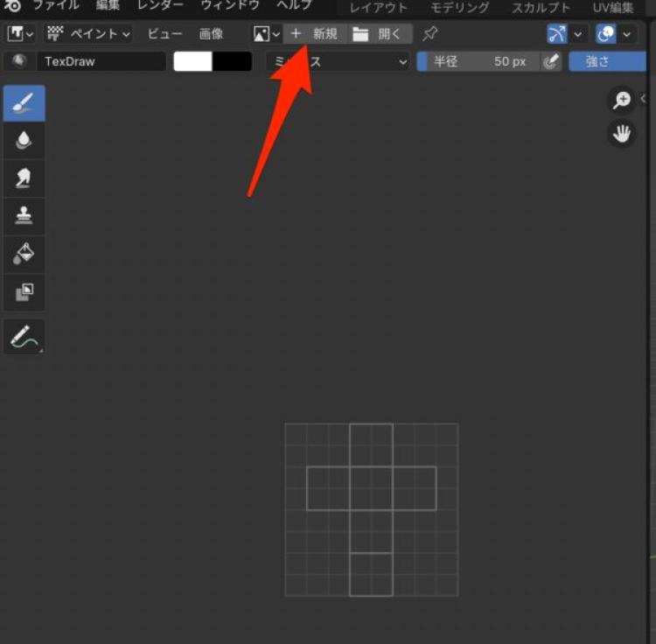The image size is (656, 644).
Task: Click the 開く open image button
Action: tap(380, 34)
